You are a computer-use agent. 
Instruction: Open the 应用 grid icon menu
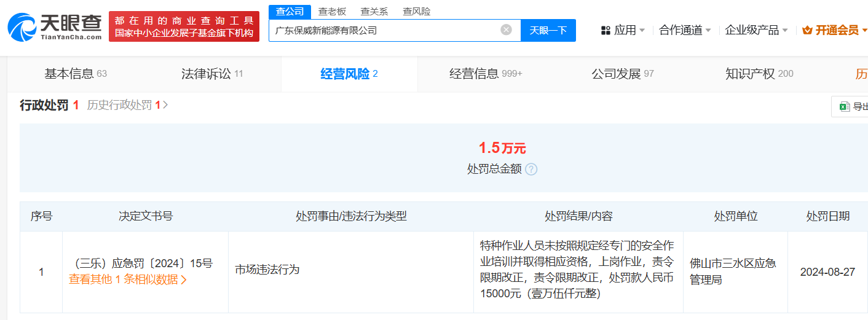coord(606,30)
